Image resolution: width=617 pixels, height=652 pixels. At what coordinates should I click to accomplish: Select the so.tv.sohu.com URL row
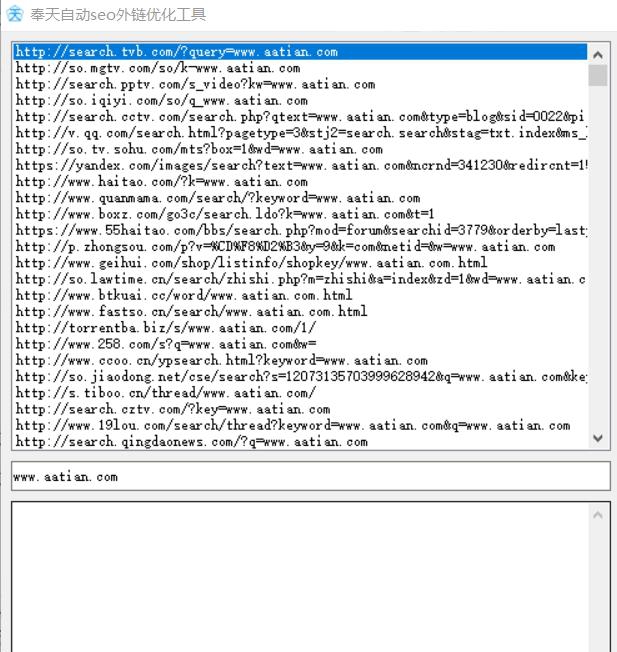300,149
